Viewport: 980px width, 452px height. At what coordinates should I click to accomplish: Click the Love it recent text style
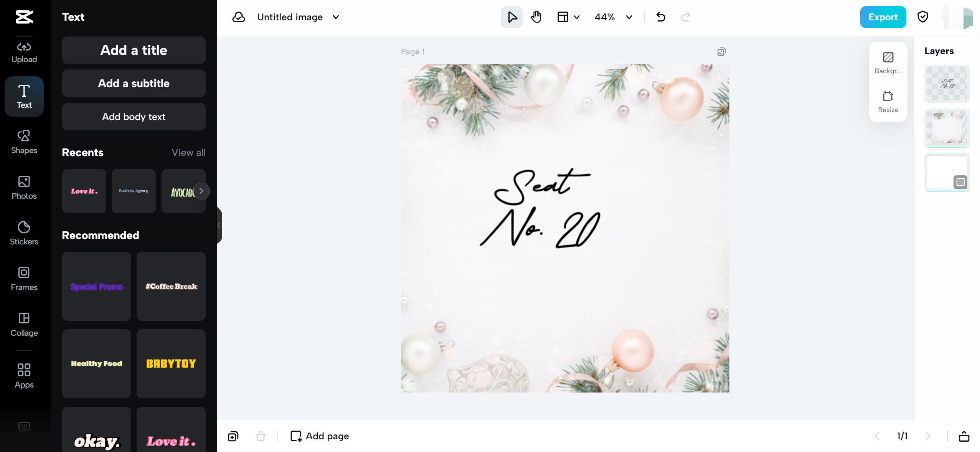tap(84, 191)
